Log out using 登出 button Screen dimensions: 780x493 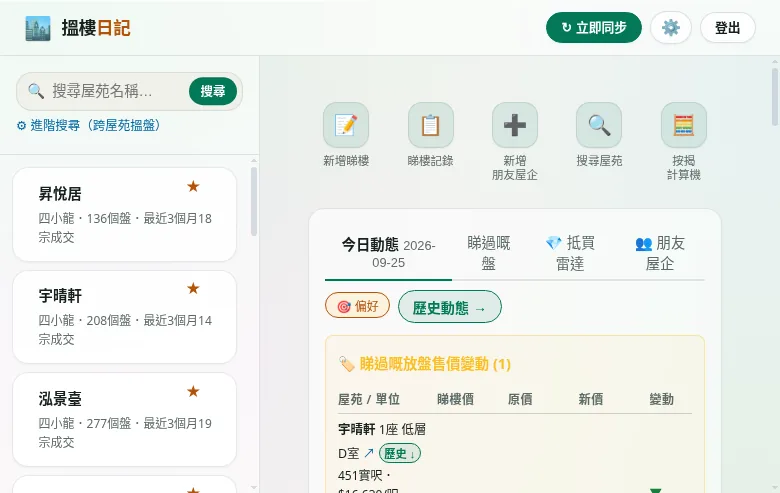[x=727, y=27]
